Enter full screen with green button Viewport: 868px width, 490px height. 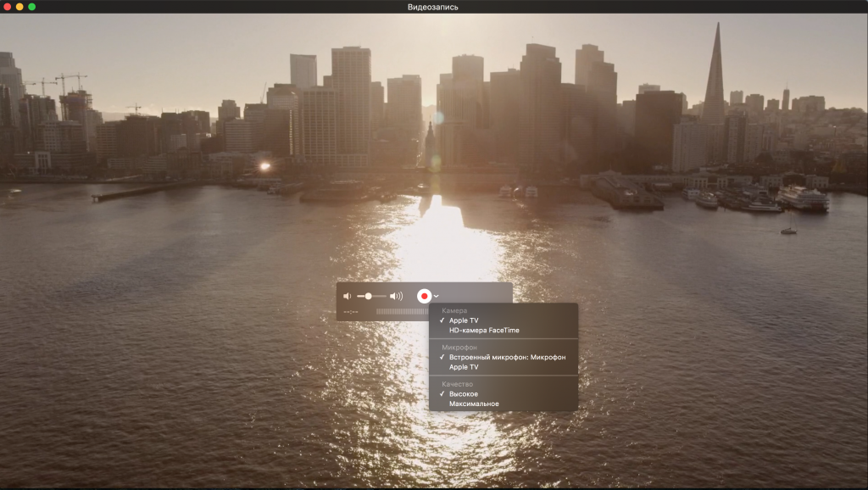31,7
